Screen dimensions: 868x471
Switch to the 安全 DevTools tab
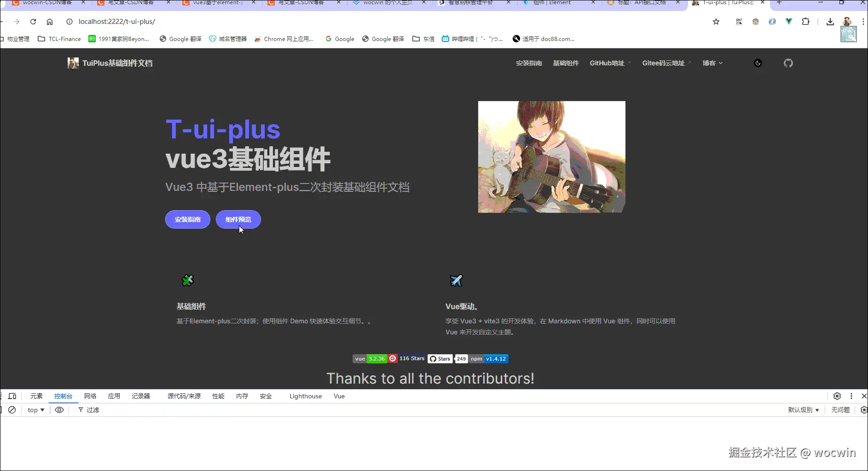266,396
